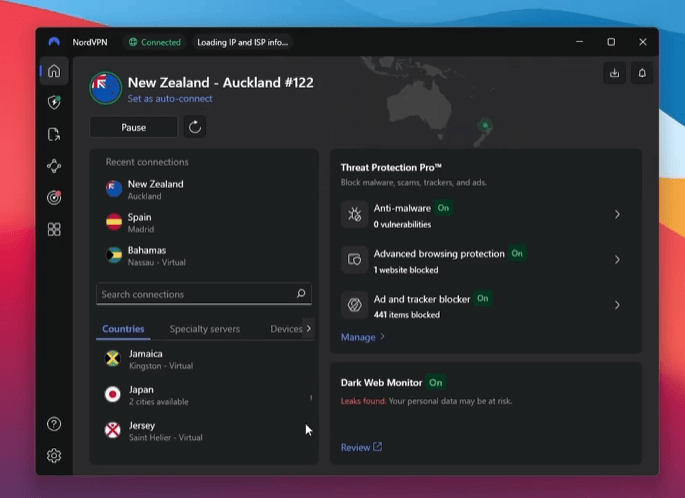This screenshot has width=685, height=498.
Task: Open the settings gear icon
Action: click(x=54, y=455)
